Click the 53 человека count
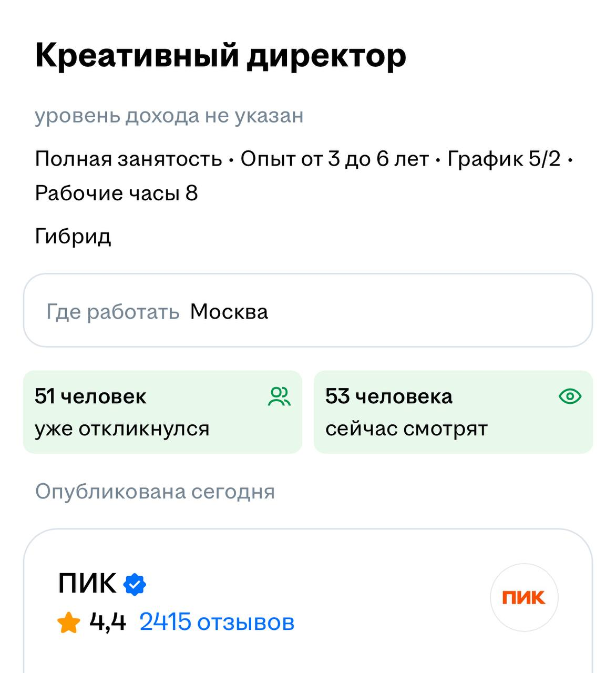616x673 pixels. pos(388,396)
